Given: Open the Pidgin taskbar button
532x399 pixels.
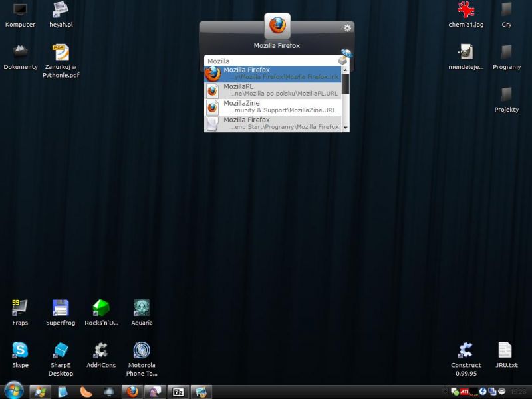Looking at the screenshot, I should [x=155, y=392].
